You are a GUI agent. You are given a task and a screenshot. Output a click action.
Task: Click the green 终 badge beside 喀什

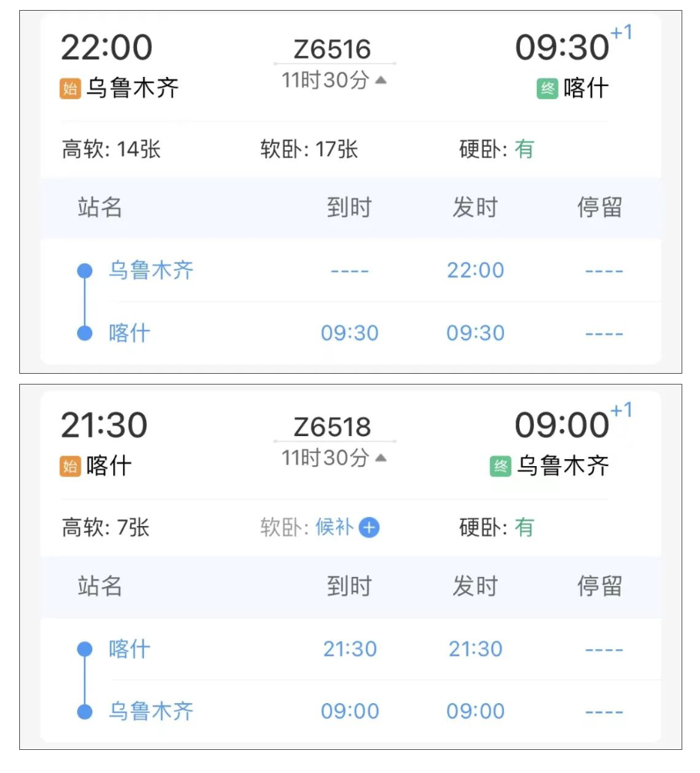[547, 88]
